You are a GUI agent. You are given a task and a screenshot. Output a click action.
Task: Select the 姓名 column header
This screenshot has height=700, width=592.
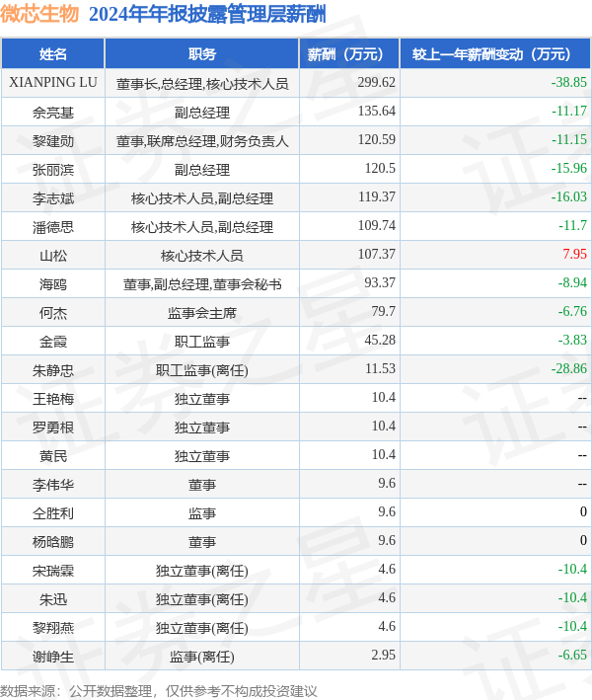point(53,54)
